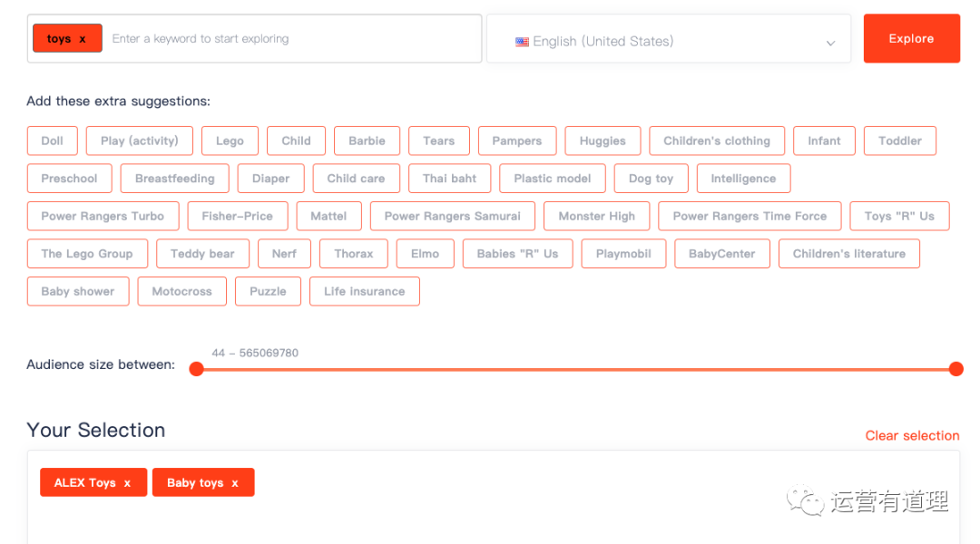Add the Playmobil suggestion tag
Screen dimensions: 980x544
tap(623, 254)
